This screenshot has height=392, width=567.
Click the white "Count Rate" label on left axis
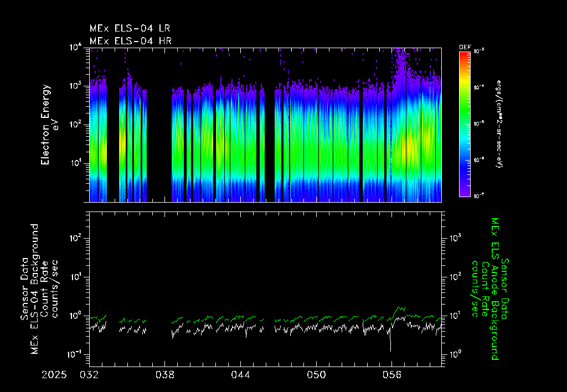pyautogui.click(x=44, y=289)
